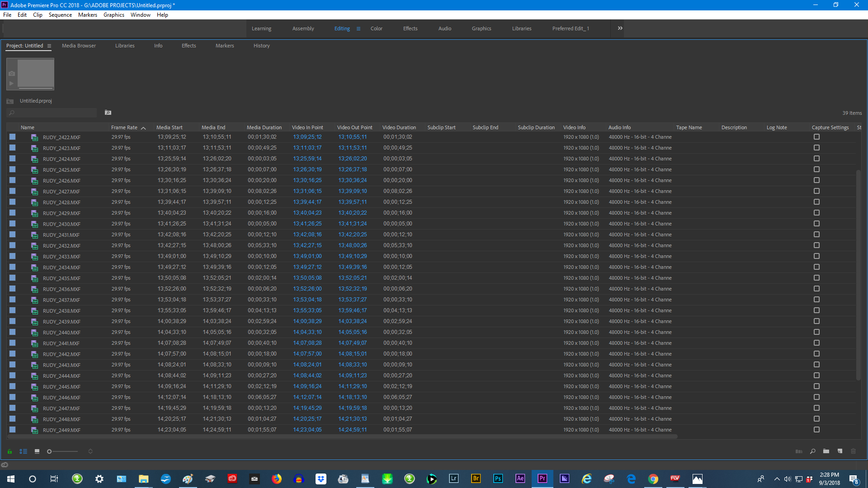Open the Markers menu

[x=88, y=15]
